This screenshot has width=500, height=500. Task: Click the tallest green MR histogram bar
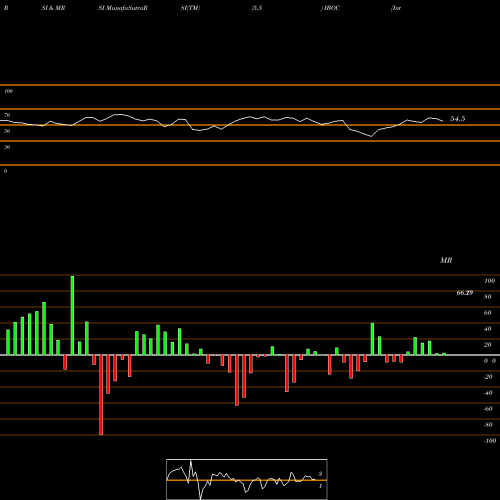tap(72, 315)
